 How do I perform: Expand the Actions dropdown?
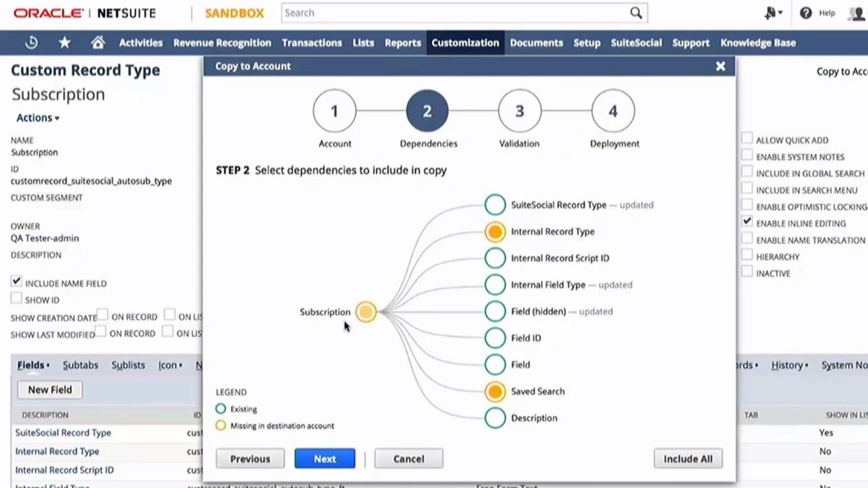(38, 118)
